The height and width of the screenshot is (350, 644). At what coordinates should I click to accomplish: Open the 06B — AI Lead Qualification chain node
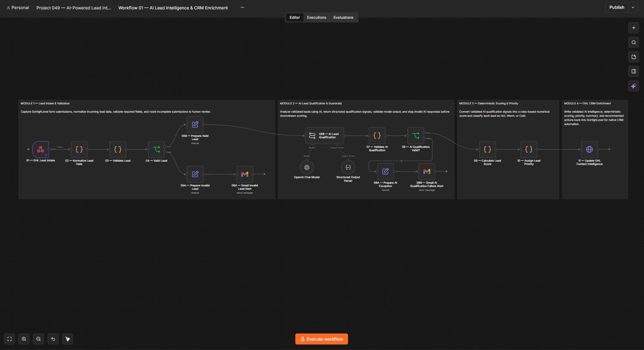pyautogui.click(x=324, y=136)
